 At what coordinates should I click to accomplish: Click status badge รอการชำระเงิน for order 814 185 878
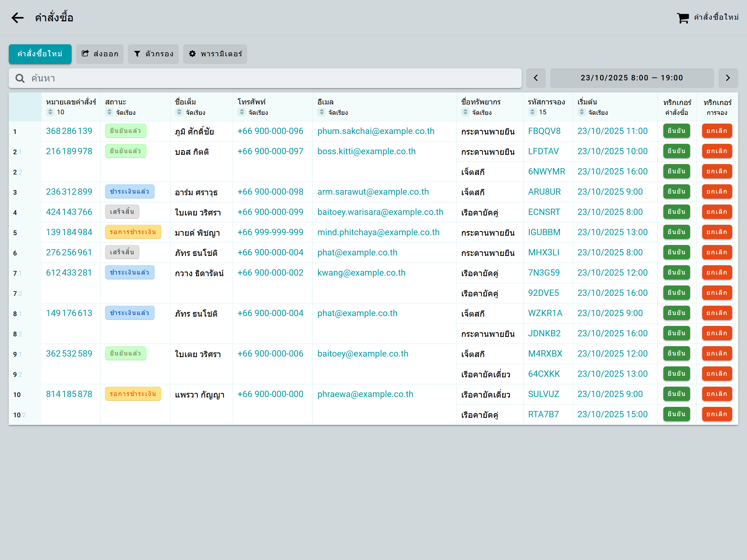(x=133, y=394)
